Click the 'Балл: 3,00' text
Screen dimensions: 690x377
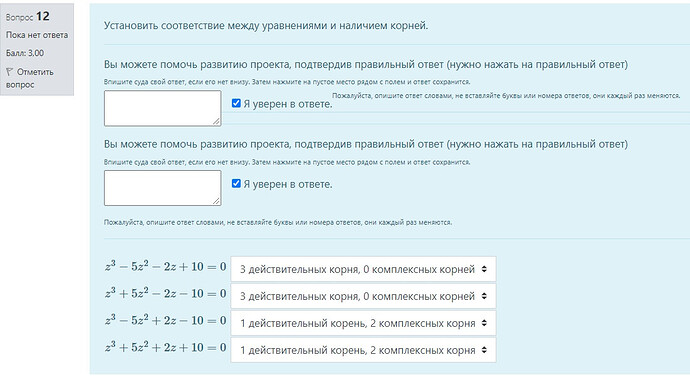25,53
